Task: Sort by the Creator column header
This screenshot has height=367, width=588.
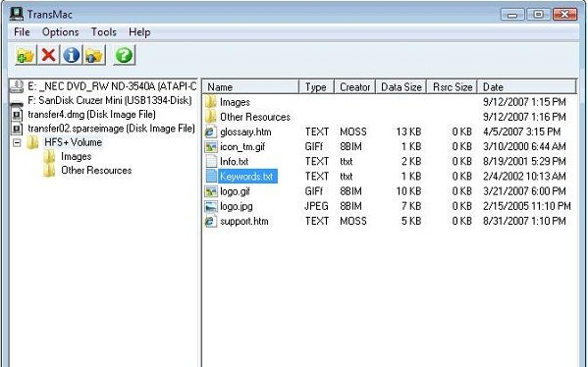Action: coord(354,87)
